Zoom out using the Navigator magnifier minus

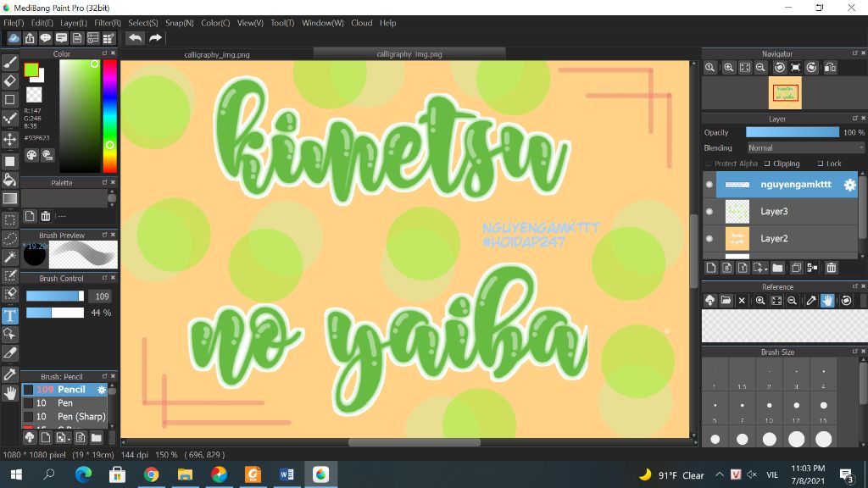(x=760, y=68)
